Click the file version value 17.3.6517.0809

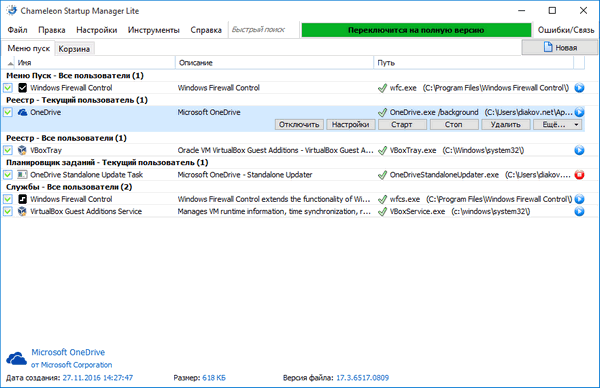pyautogui.click(x=362, y=378)
